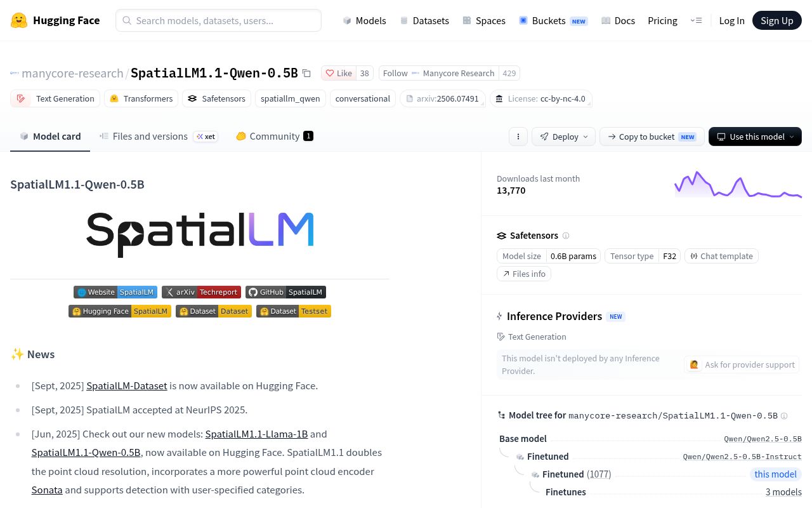Click Copy to bucket button
Image resolution: width=812 pixels, height=508 pixels.
[x=652, y=137]
